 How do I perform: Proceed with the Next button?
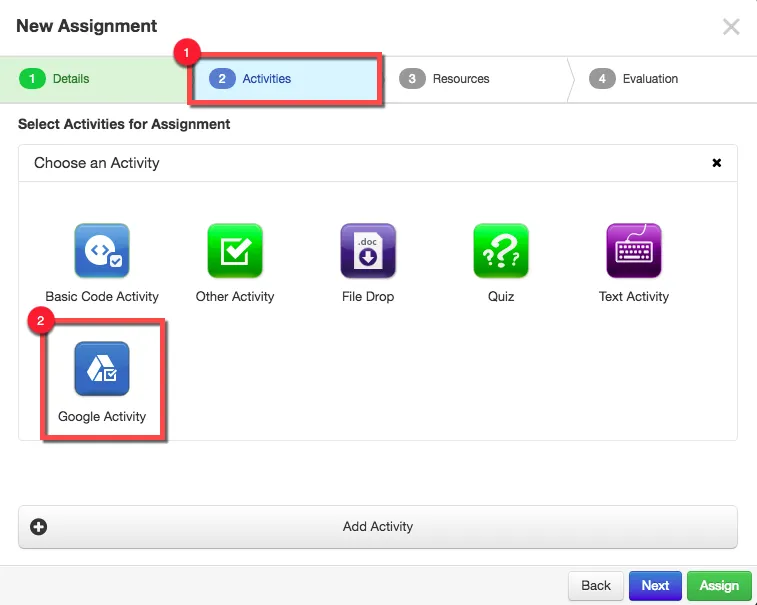pyautogui.click(x=655, y=586)
